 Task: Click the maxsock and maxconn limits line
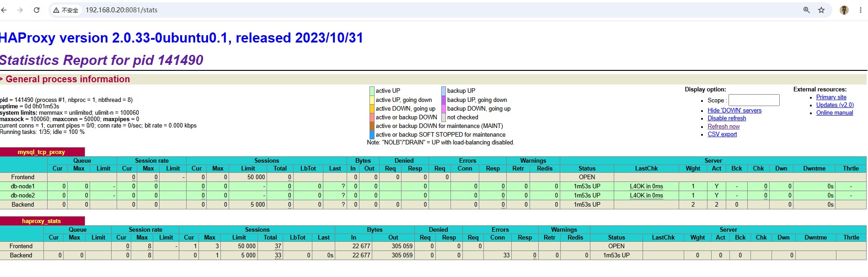70,119
